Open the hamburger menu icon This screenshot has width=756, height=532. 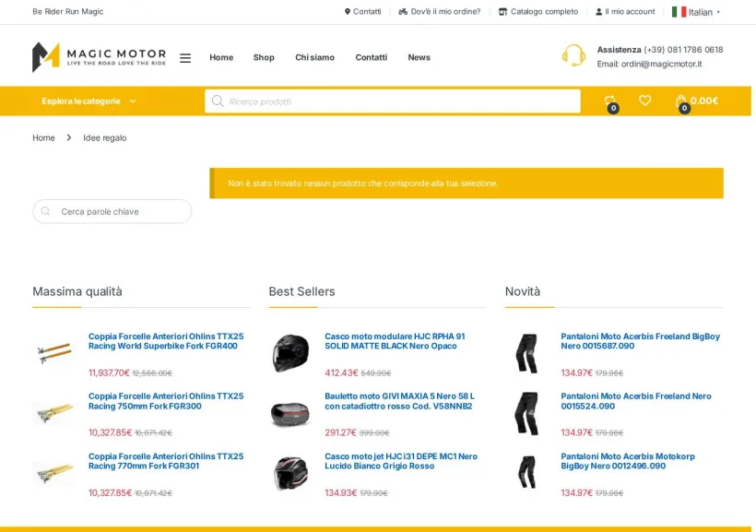(185, 58)
